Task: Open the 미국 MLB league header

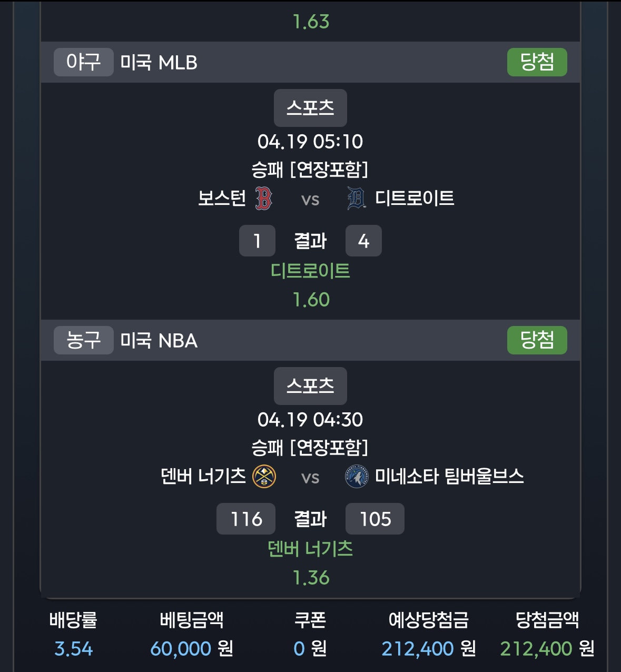Action: [159, 63]
